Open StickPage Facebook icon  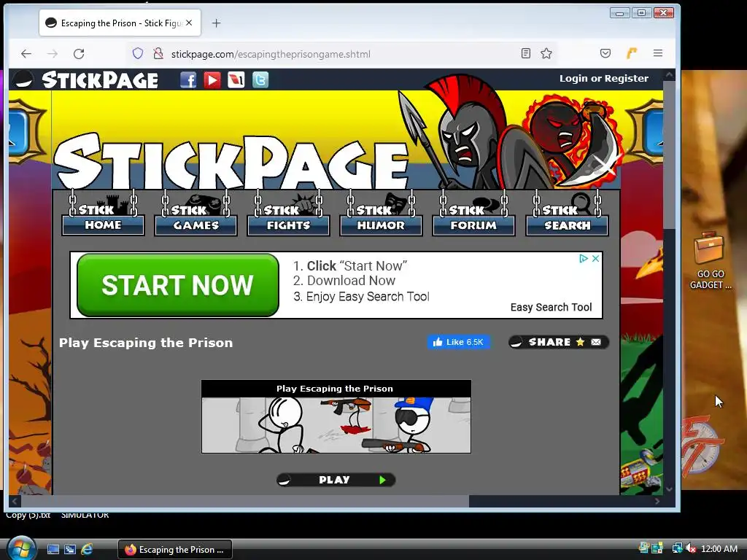pyautogui.click(x=188, y=79)
